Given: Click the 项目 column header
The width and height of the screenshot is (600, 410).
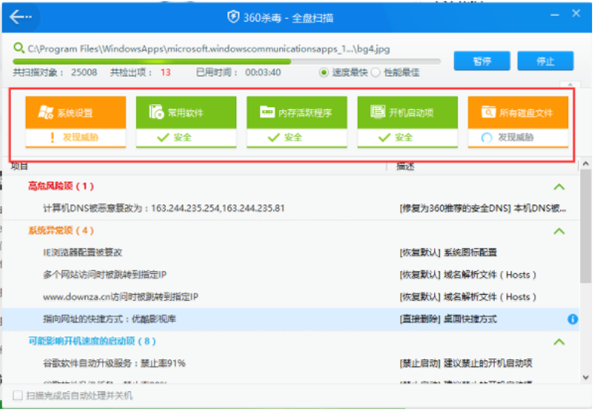Looking at the screenshot, I should coord(19,166).
